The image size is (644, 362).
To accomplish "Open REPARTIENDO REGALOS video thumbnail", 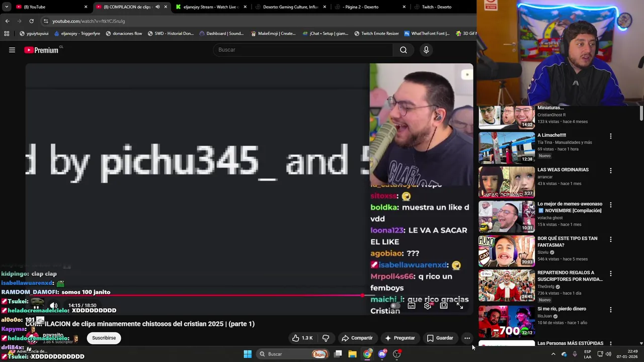I will tap(507, 286).
